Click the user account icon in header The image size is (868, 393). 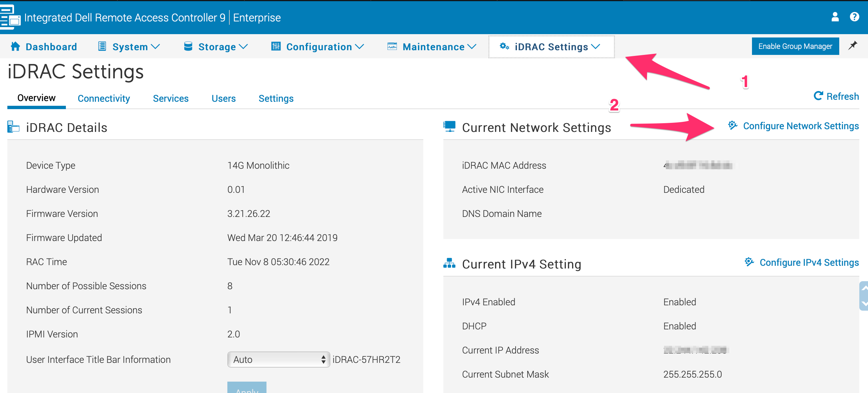click(x=835, y=17)
